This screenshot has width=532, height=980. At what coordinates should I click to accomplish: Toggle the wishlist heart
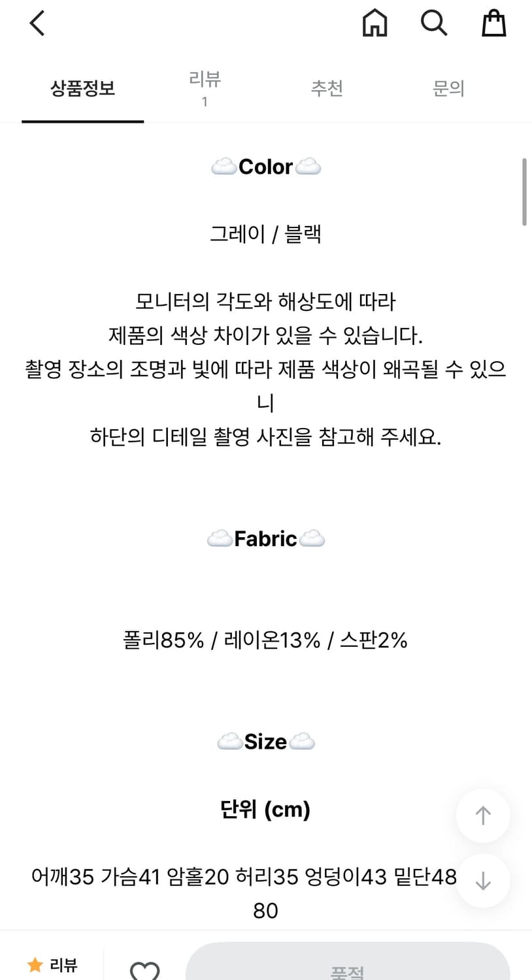tap(145, 972)
